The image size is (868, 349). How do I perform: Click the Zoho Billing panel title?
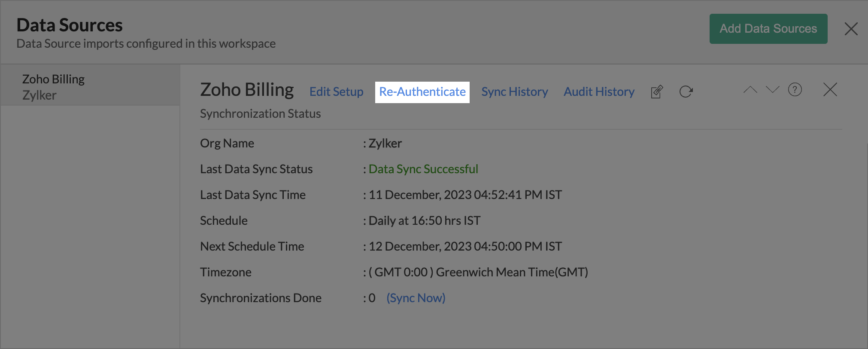click(x=247, y=90)
